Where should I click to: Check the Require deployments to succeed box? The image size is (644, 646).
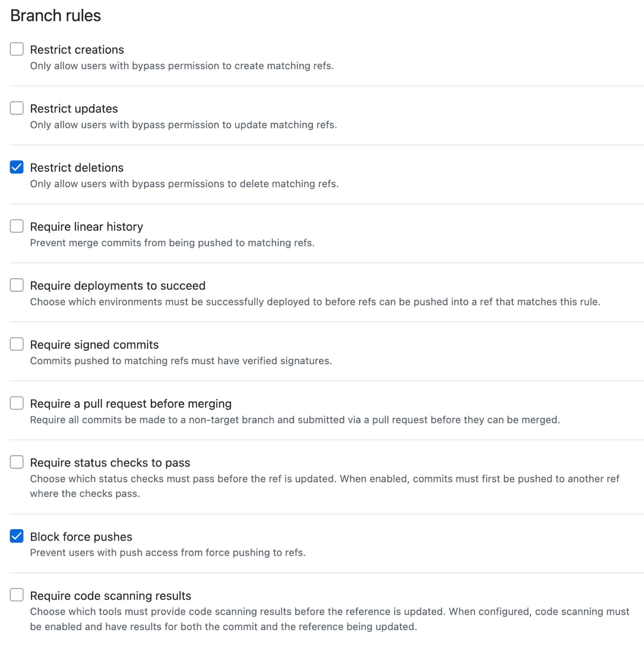coord(17,285)
